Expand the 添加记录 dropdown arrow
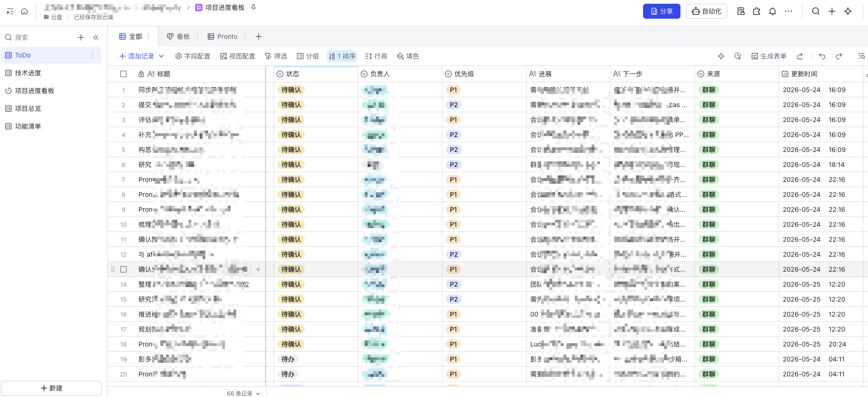 click(161, 56)
